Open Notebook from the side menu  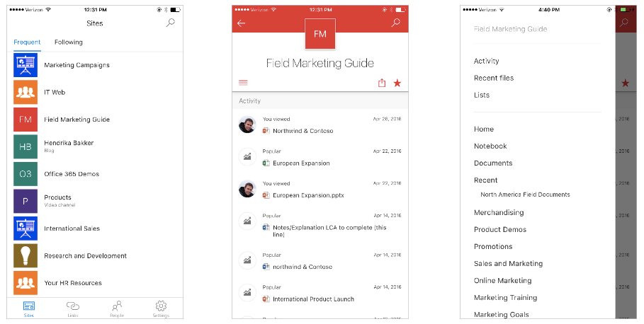coord(490,146)
